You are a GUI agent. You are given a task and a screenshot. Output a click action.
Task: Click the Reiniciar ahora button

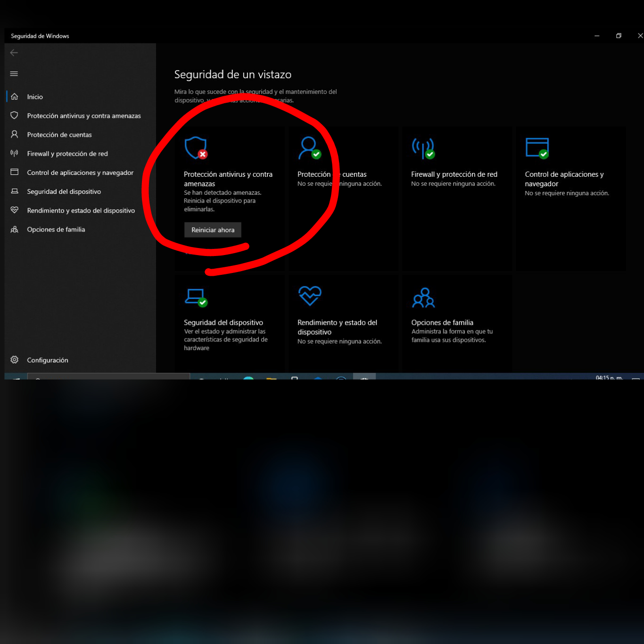pos(213,230)
